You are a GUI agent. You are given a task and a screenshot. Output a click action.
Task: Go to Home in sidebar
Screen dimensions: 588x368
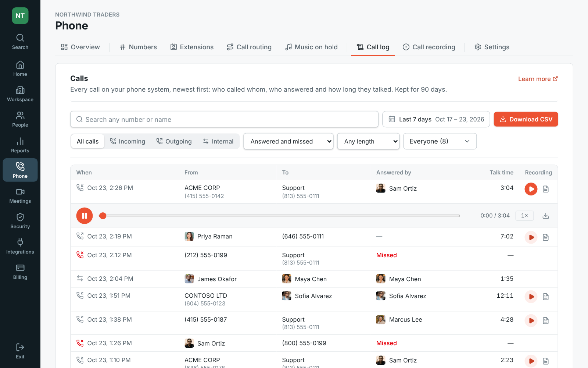pos(20,69)
